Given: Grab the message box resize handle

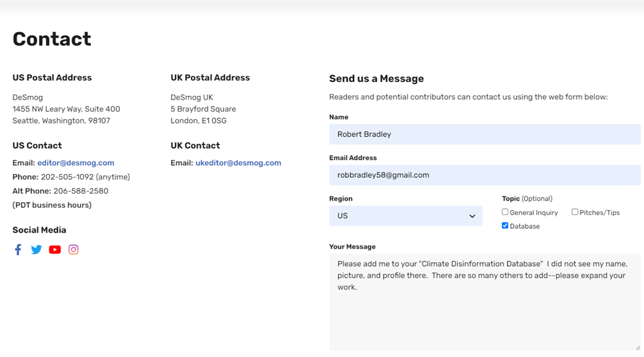Looking at the screenshot, I should (638, 348).
